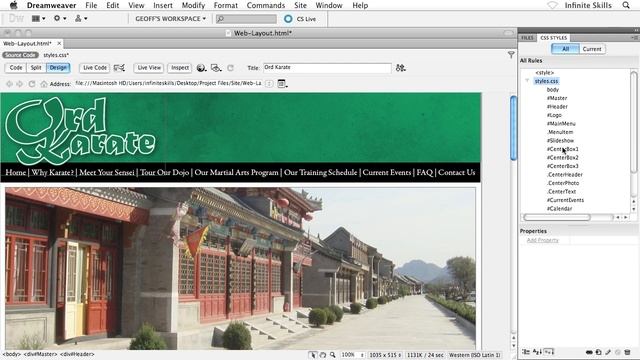Click the Why Karate? menu link
640x360 pixels.
point(53,172)
